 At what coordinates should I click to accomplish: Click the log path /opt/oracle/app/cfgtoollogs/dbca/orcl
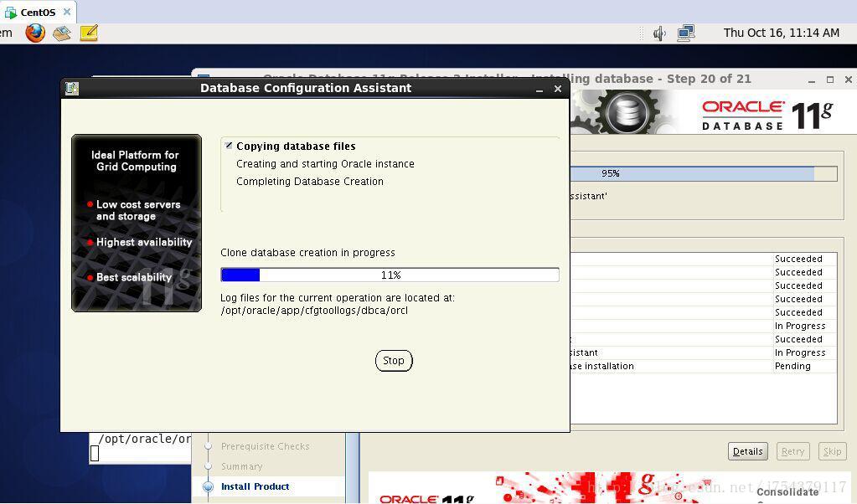(313, 311)
